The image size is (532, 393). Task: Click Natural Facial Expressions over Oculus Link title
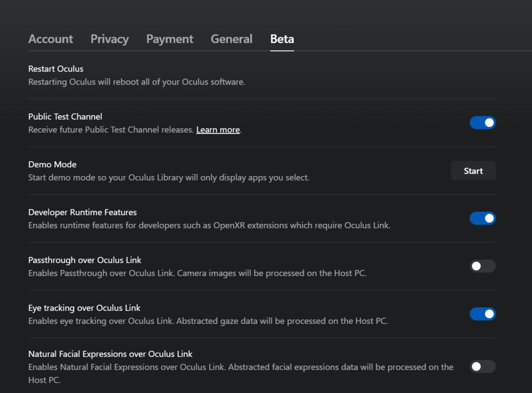[110, 354]
